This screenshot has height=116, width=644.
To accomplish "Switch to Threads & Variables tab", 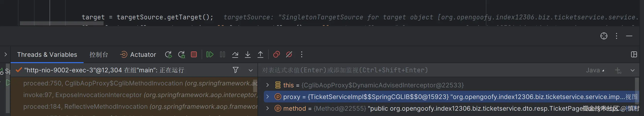I will click(47, 55).
